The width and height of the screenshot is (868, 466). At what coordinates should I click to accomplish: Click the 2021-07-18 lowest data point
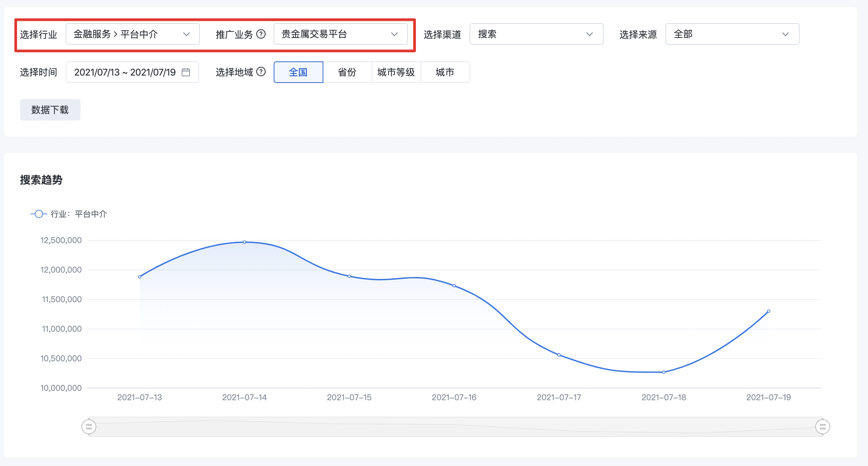(x=664, y=372)
